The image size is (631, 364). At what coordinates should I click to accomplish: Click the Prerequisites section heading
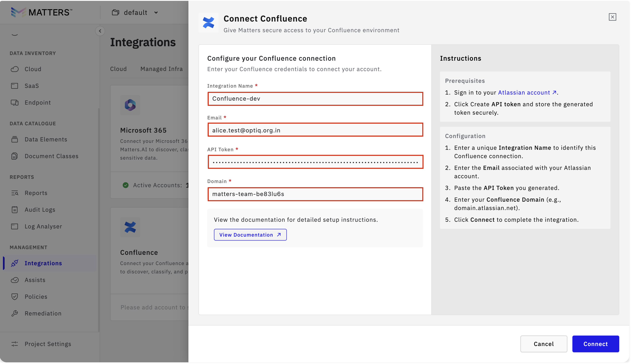(x=465, y=81)
